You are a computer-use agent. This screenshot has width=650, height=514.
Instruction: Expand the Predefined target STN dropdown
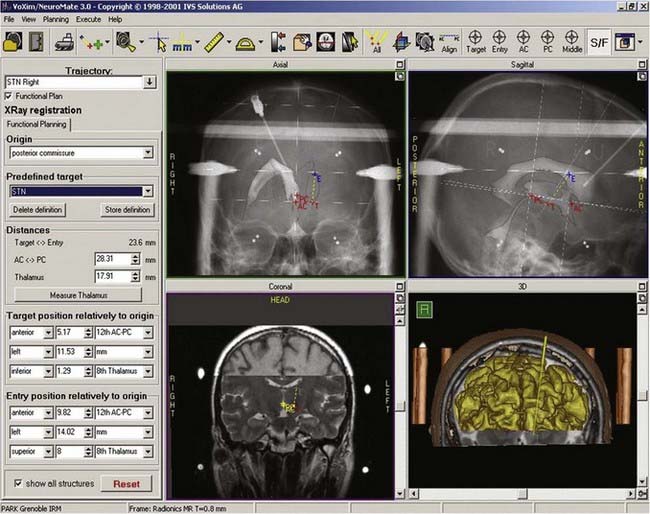pyautogui.click(x=148, y=190)
